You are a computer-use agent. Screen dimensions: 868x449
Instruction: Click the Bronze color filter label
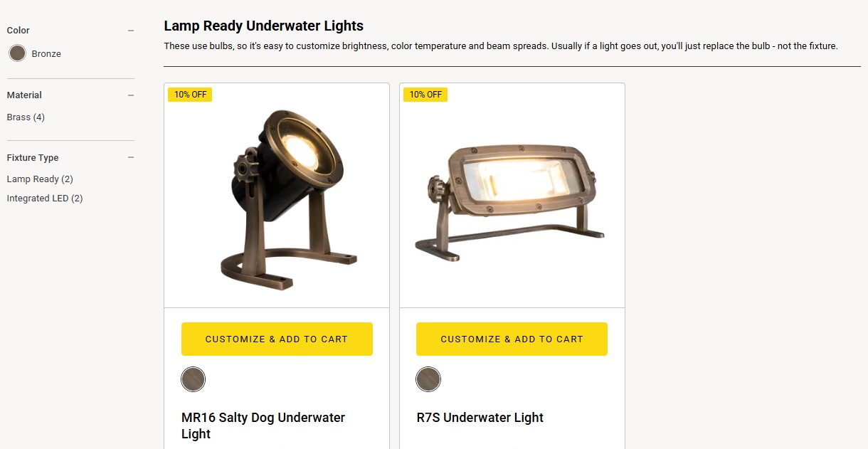click(x=46, y=54)
